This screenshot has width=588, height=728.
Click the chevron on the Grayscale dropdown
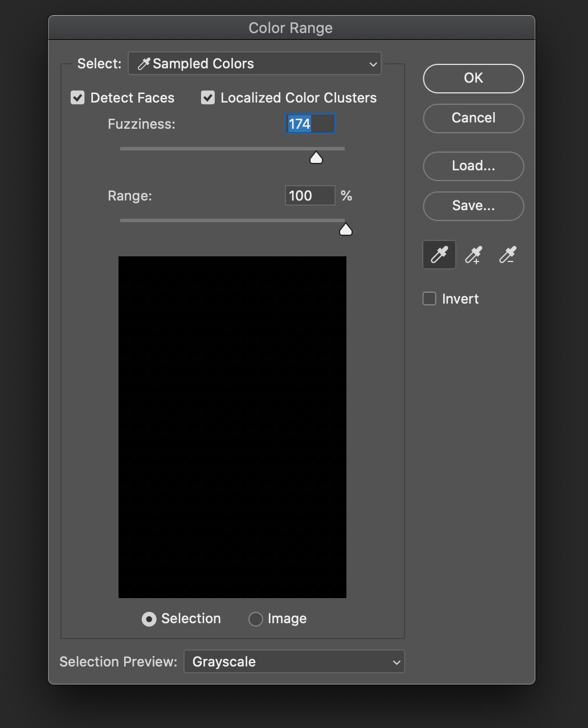point(396,661)
